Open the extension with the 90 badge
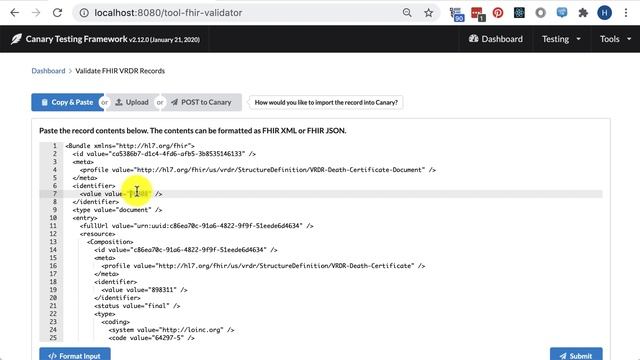Screen dimensions: 640x360 click(457, 13)
